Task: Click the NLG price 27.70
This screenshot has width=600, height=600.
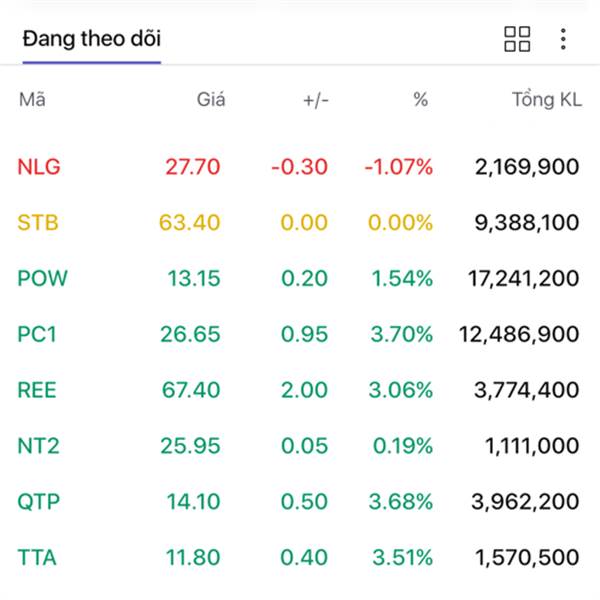Action: pos(193,167)
